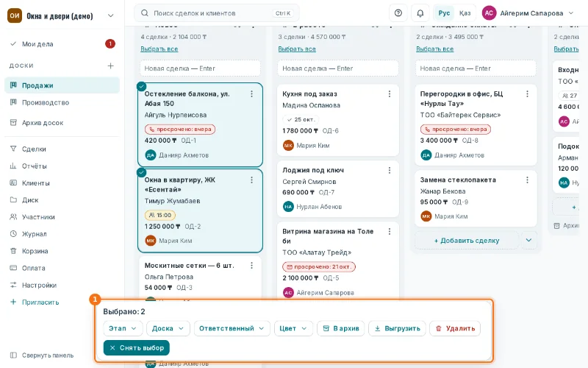Click Выгрузить export button
This screenshot has width=588, height=368.
(x=397, y=328)
